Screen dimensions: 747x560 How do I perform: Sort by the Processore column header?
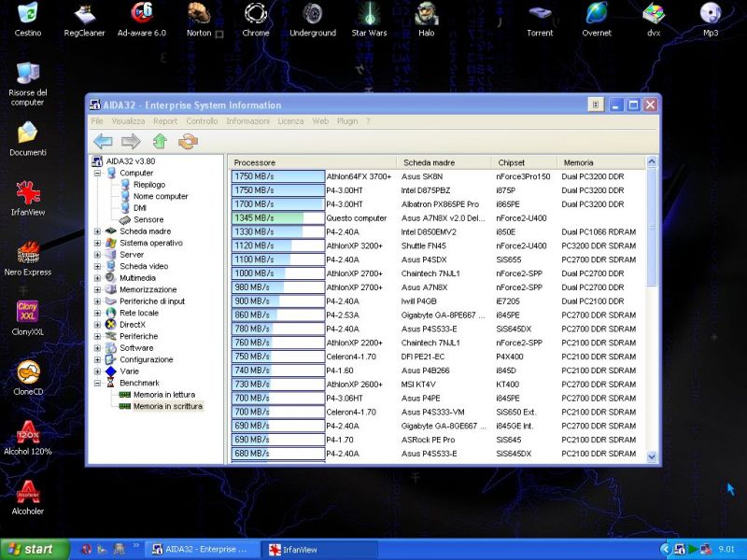pyautogui.click(x=313, y=162)
